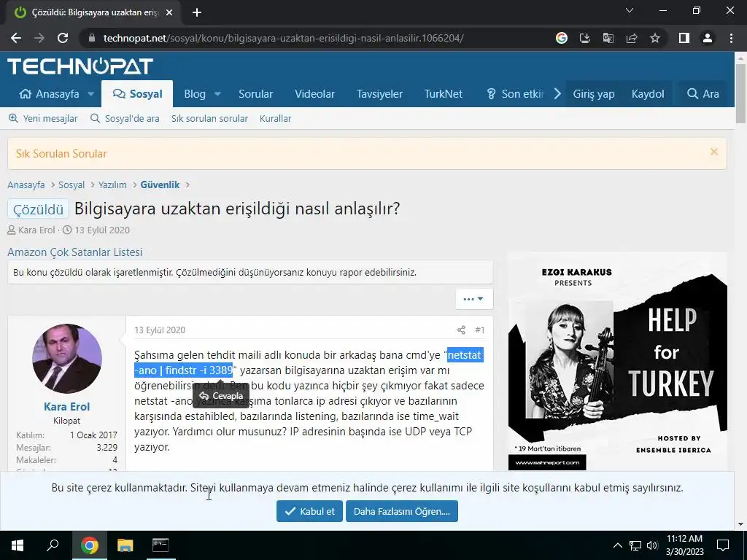Open Kara Erol author link under title
Screen dimensions: 747x560
(x=36, y=230)
